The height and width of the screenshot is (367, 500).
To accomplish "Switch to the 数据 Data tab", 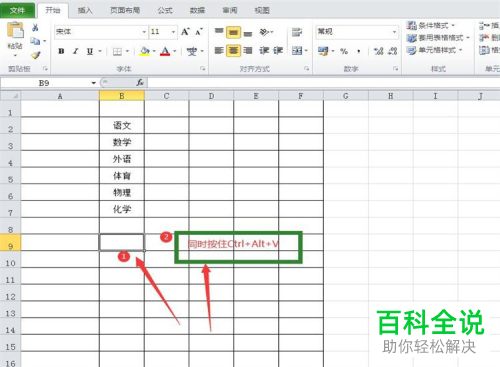I will [197, 10].
